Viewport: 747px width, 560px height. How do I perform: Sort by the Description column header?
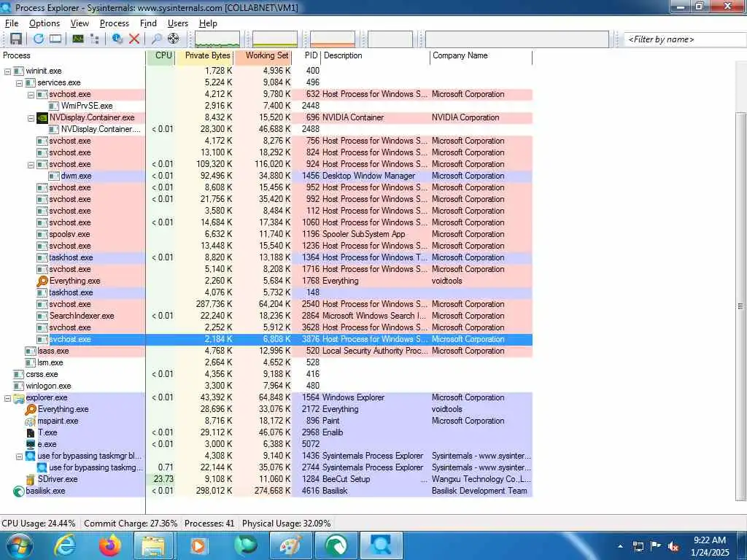tap(376, 55)
